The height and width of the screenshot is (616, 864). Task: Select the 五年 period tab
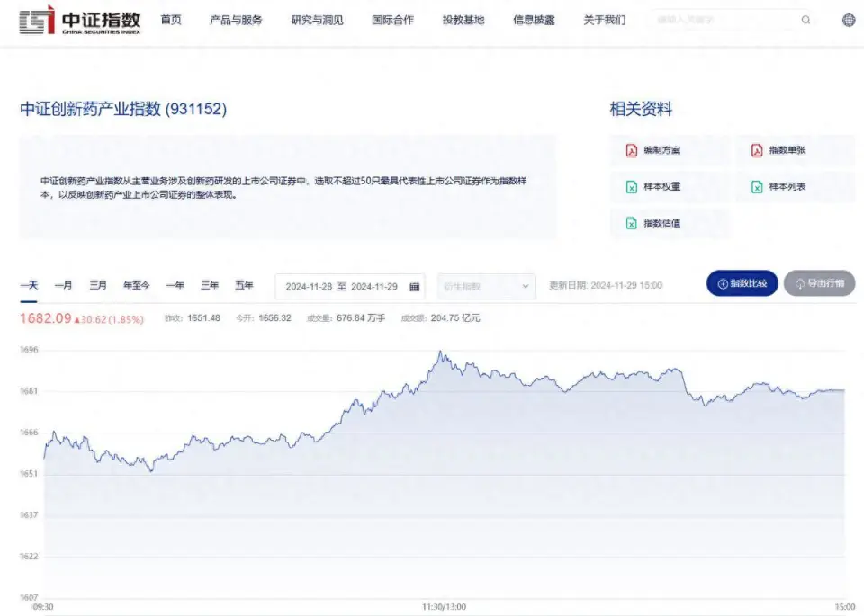click(x=244, y=285)
